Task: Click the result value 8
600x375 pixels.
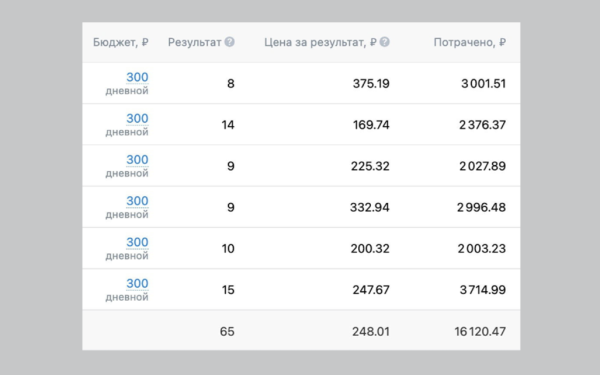Action: click(x=230, y=83)
